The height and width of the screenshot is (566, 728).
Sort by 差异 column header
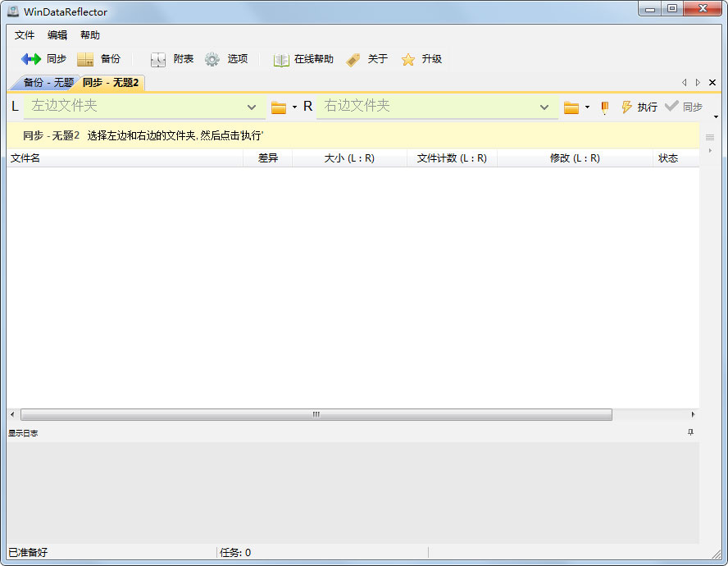coord(268,158)
